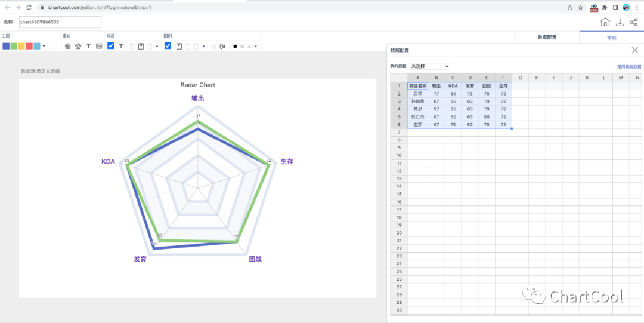Select the blue theme color swatch
The width and height of the screenshot is (644, 323).
click(x=6, y=46)
